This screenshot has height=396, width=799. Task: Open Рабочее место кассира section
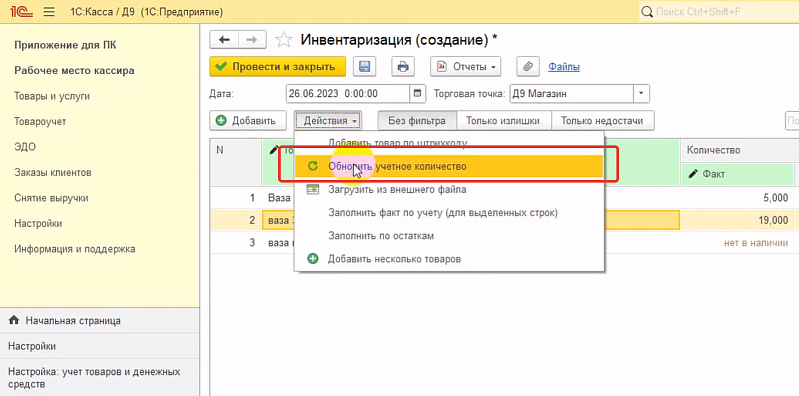(74, 70)
